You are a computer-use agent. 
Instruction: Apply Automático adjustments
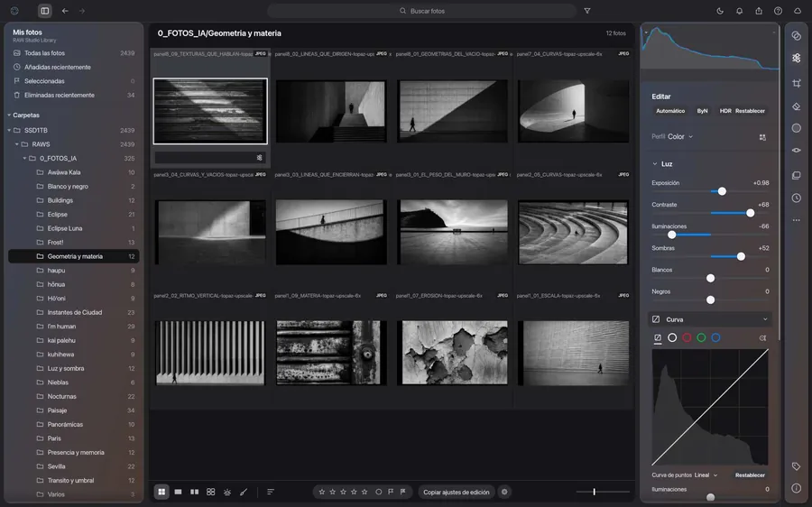tap(670, 111)
